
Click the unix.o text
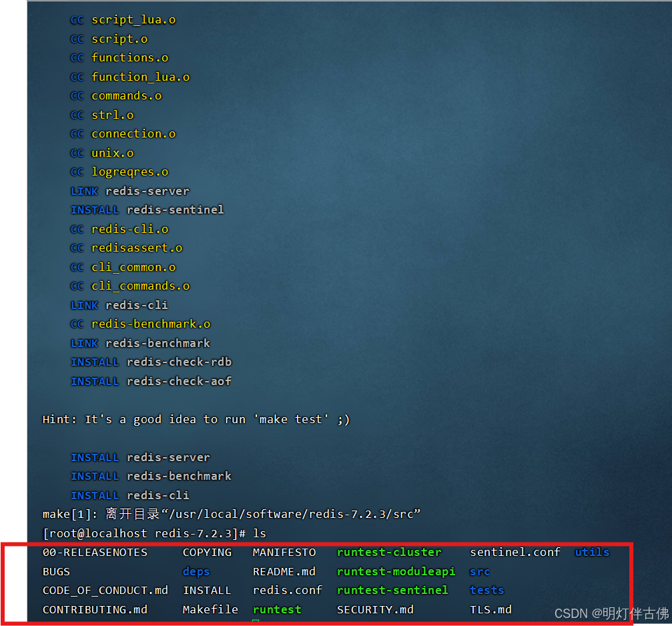113,153
